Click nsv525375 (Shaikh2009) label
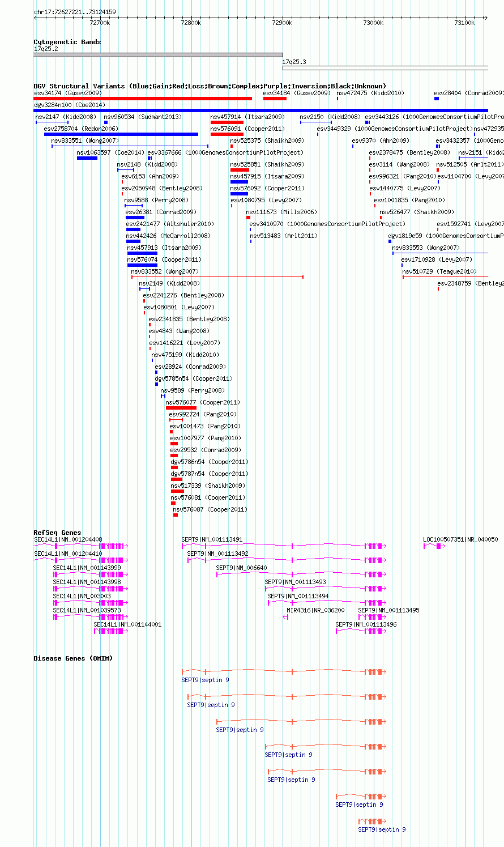Screen dimensions: 504x847 [267, 141]
